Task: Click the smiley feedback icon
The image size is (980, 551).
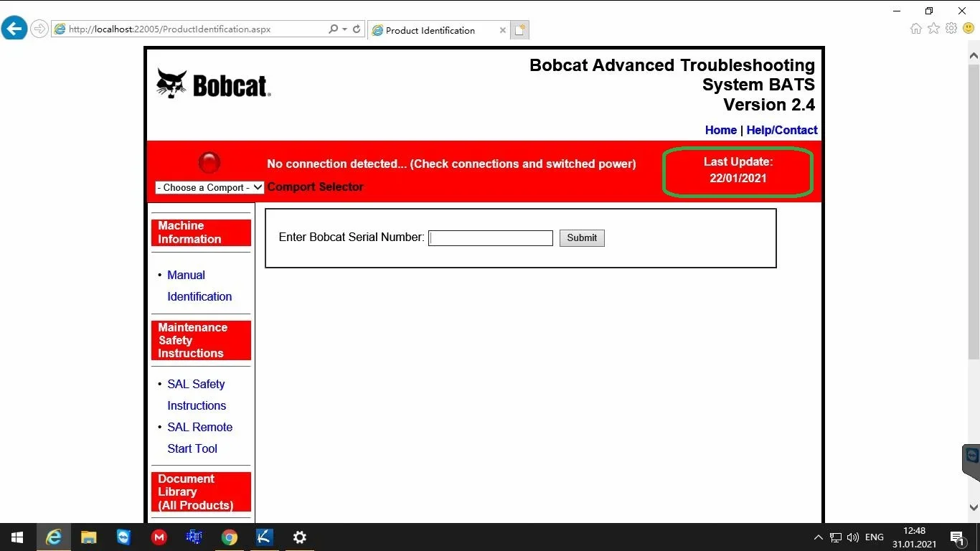Action: (969, 29)
